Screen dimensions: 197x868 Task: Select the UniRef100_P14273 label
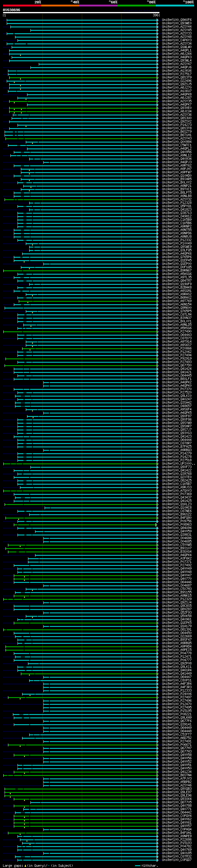tap(177, 125)
